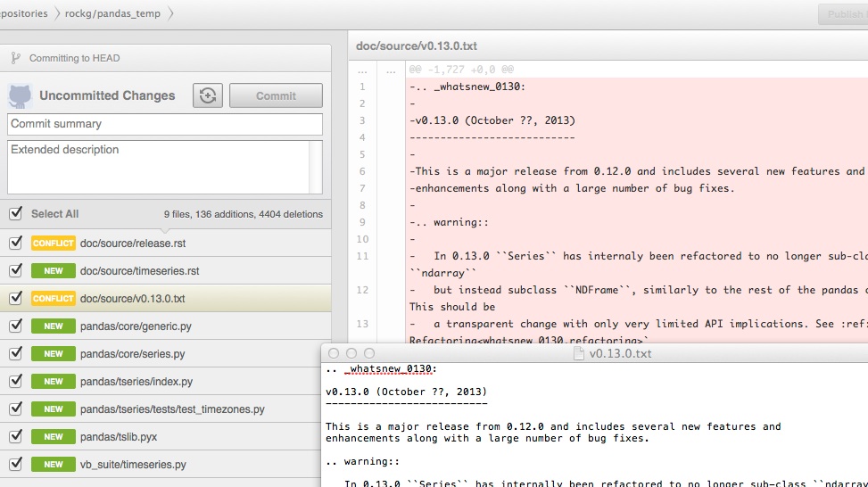Click NEW badge for pandas/core/series.py
The image size is (868, 487).
(54, 353)
